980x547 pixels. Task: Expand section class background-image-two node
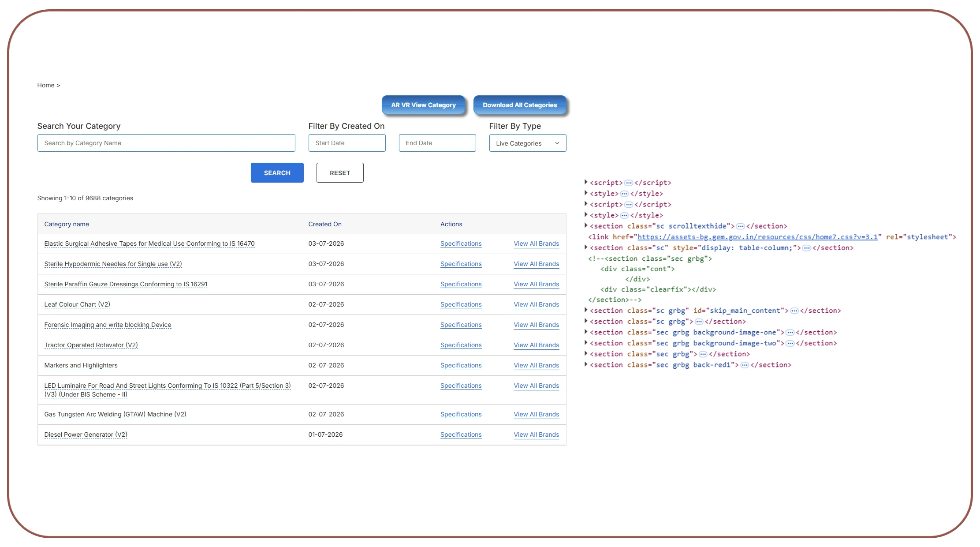click(586, 343)
